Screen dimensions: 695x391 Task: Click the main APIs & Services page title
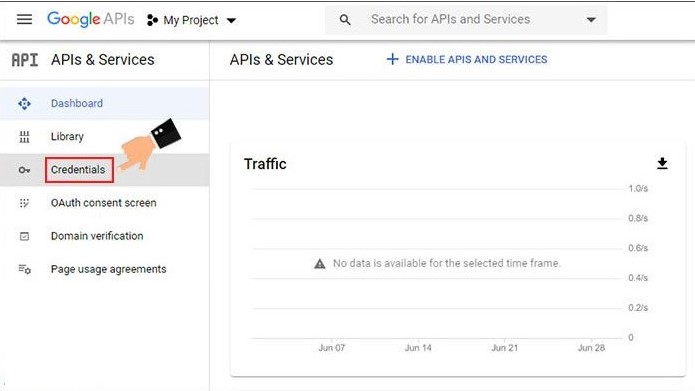click(x=281, y=60)
